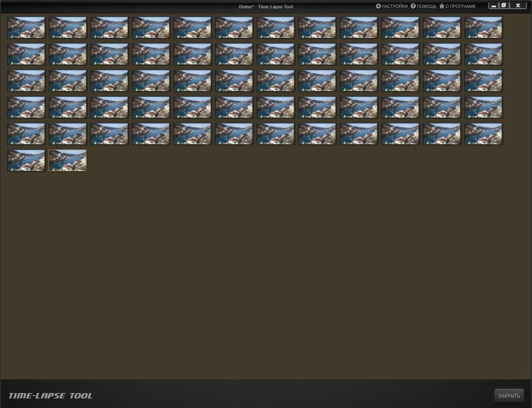Viewport: 532px width, 408px height.
Task: Restore down the Time-Lapse Tool window
Action: coord(503,6)
